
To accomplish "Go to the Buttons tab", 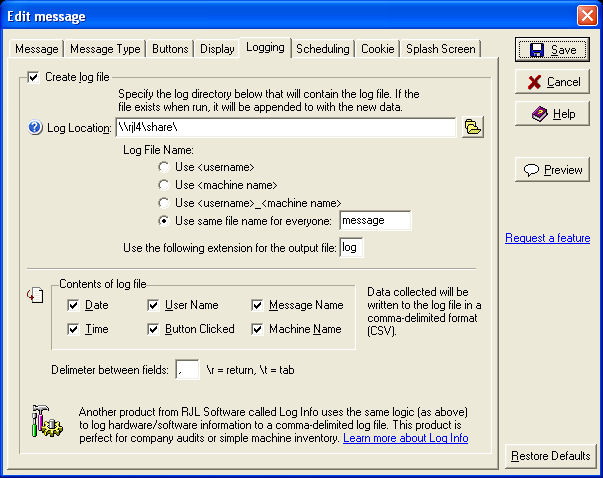I will (x=170, y=49).
